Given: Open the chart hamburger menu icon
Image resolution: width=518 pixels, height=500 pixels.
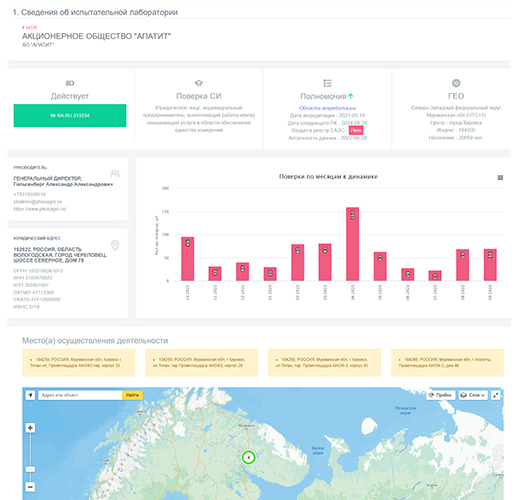Looking at the screenshot, I should tap(500, 178).
